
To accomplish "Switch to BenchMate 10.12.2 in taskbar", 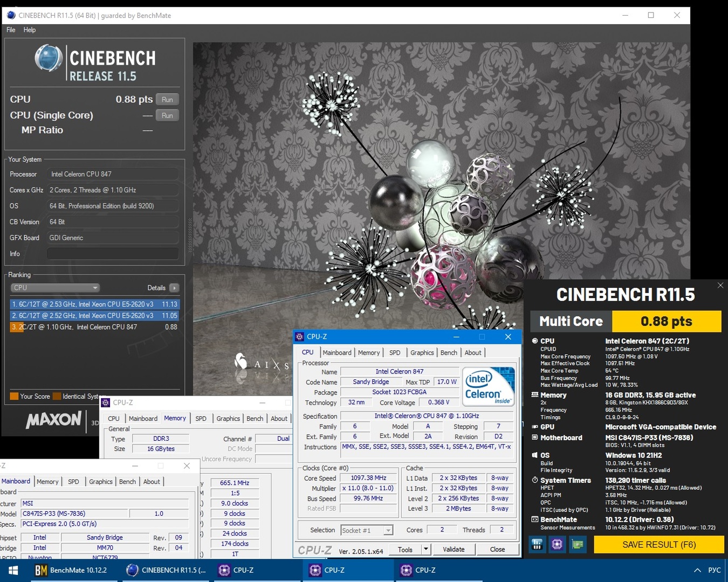I will coord(71,570).
